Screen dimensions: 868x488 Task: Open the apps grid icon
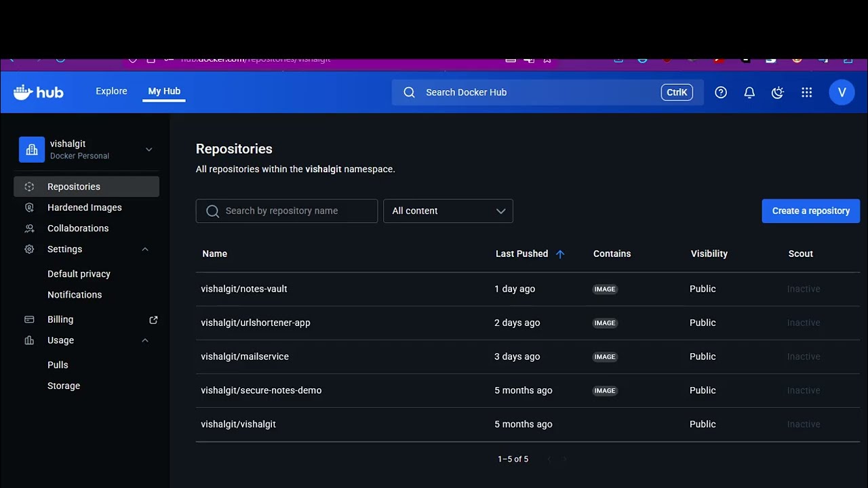click(806, 92)
